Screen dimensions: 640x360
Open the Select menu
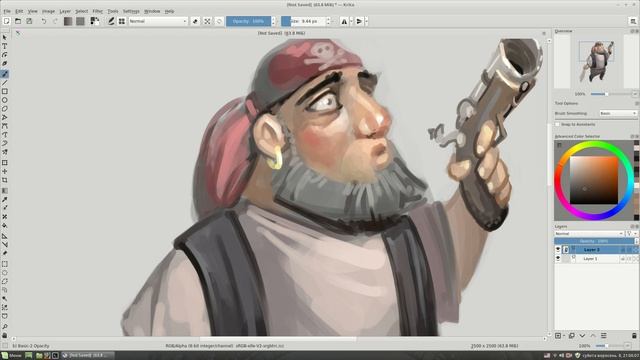tap(82, 11)
